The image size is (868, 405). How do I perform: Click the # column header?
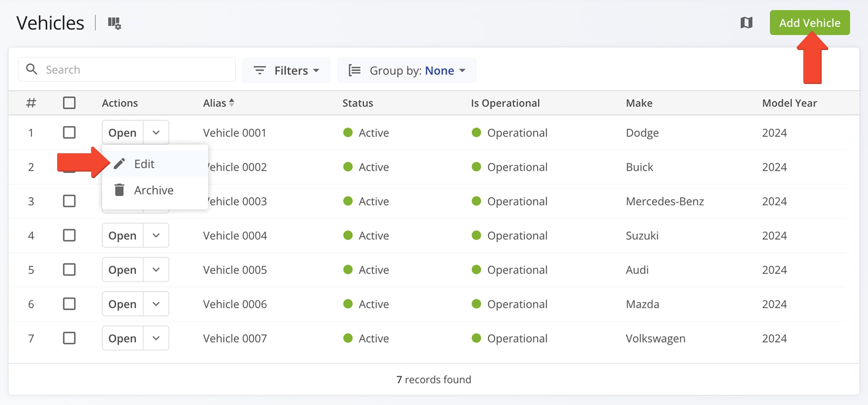point(31,103)
